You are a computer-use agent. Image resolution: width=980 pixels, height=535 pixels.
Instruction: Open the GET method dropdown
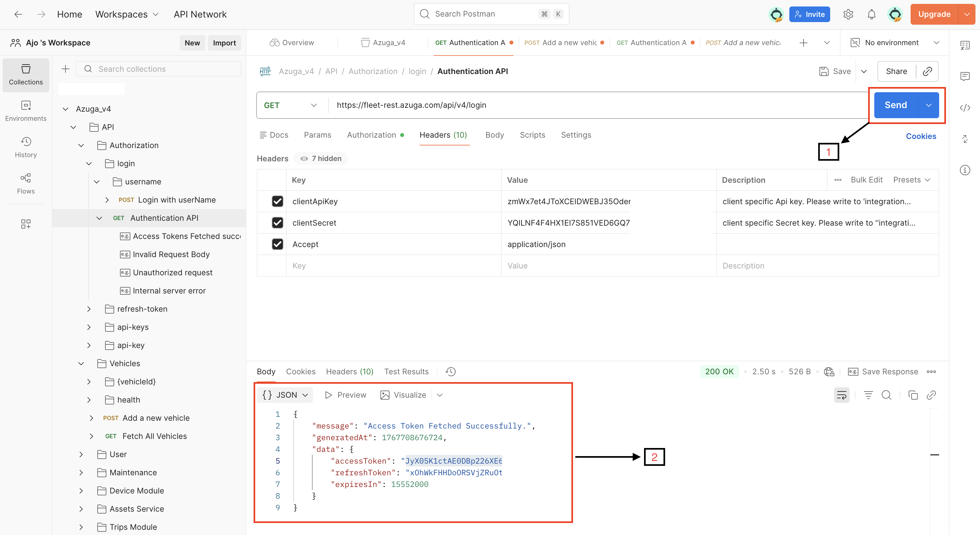pos(290,105)
